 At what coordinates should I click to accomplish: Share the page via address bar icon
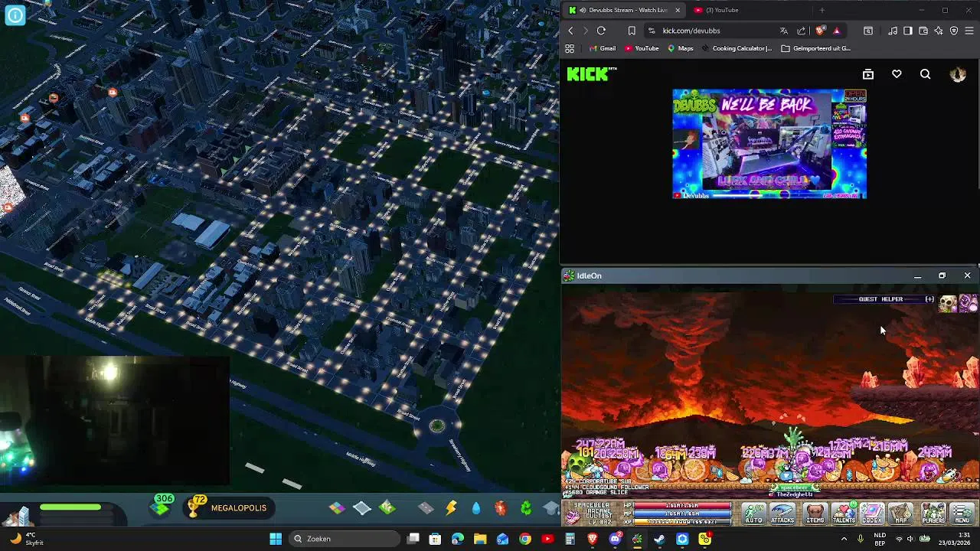(802, 31)
